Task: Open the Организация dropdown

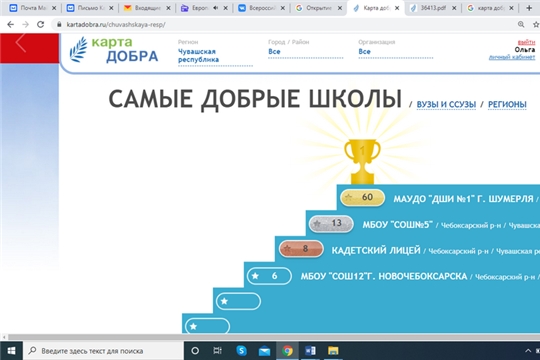Action: (395, 52)
